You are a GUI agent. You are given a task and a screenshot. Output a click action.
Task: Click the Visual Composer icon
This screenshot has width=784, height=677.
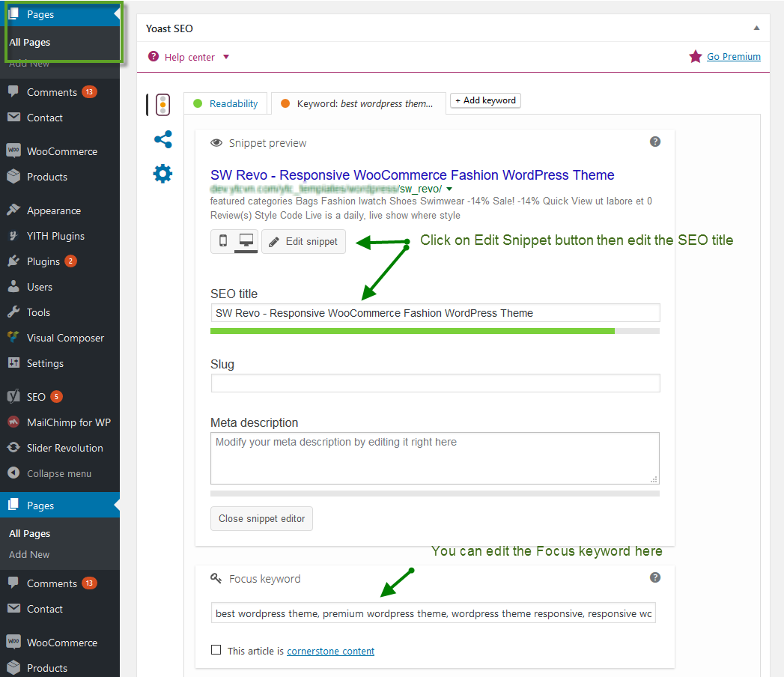tap(13, 337)
